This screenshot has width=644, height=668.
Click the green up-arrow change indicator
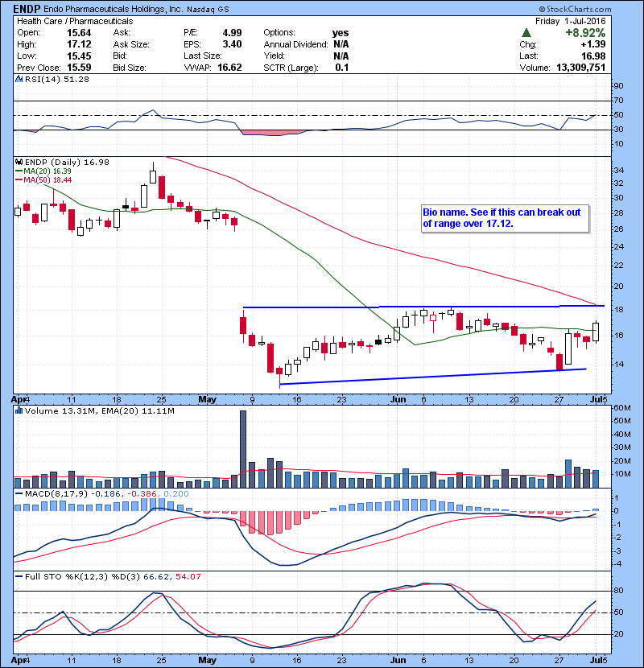pyautogui.click(x=526, y=33)
